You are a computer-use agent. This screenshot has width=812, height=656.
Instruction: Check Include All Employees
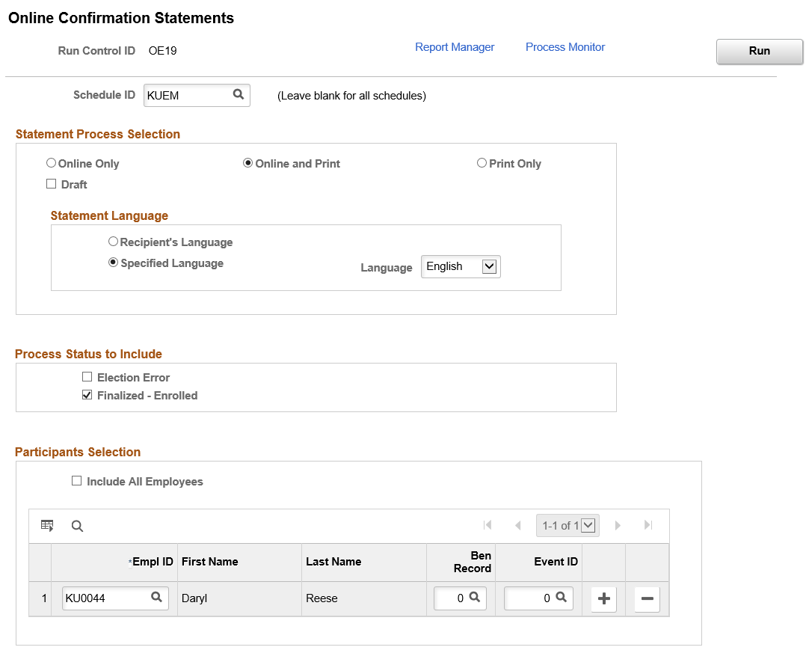click(x=77, y=481)
